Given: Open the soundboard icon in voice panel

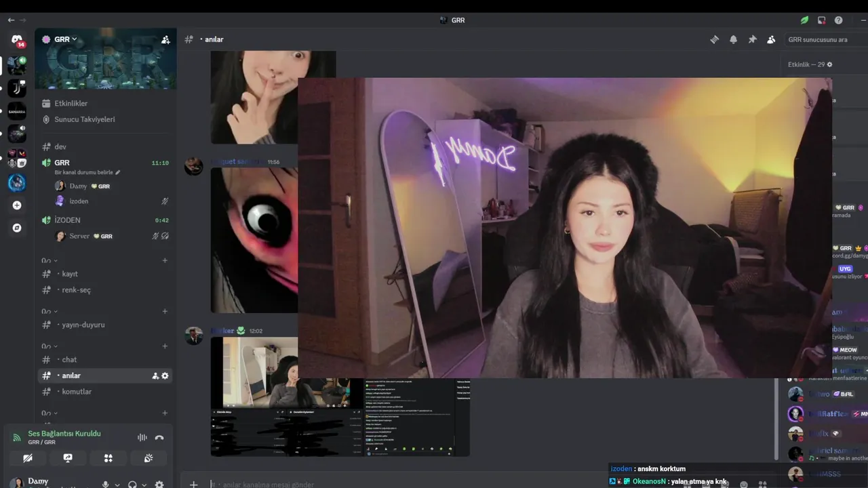Looking at the screenshot, I should 149,458.
